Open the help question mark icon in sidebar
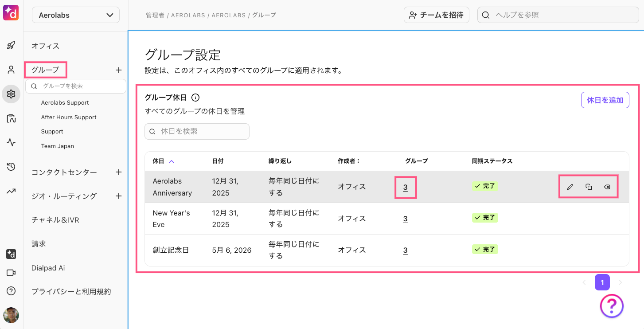644x329 pixels. 11,291
